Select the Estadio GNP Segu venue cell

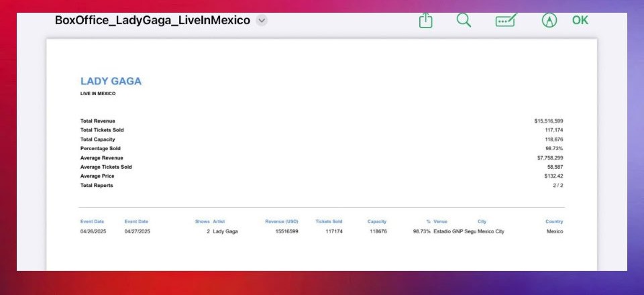coord(455,231)
